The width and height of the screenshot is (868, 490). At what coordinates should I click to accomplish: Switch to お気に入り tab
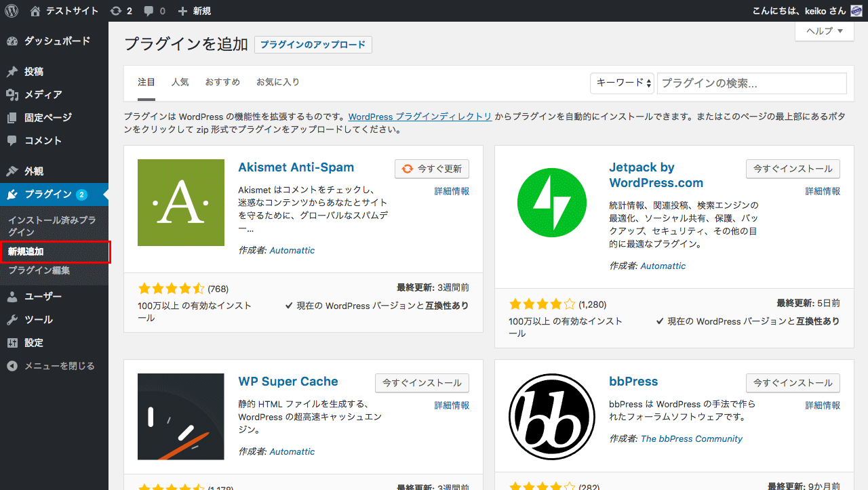coord(278,82)
